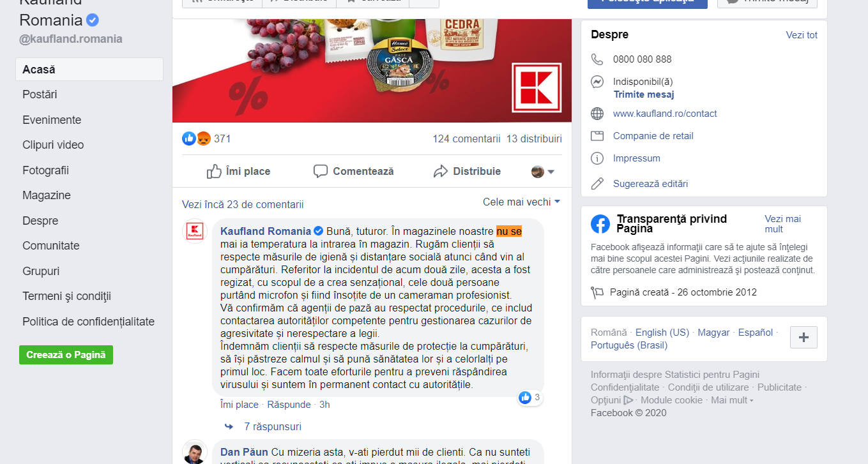The height and width of the screenshot is (464, 868).
Task: Click the thumbs-up Îmi place icon
Action: (x=214, y=171)
